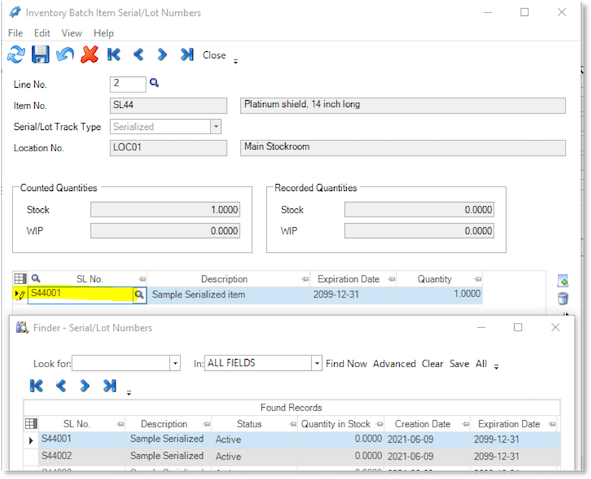Open the finder magnifier in S44001 cell
Screen dimensions: 591x479
pos(139,294)
